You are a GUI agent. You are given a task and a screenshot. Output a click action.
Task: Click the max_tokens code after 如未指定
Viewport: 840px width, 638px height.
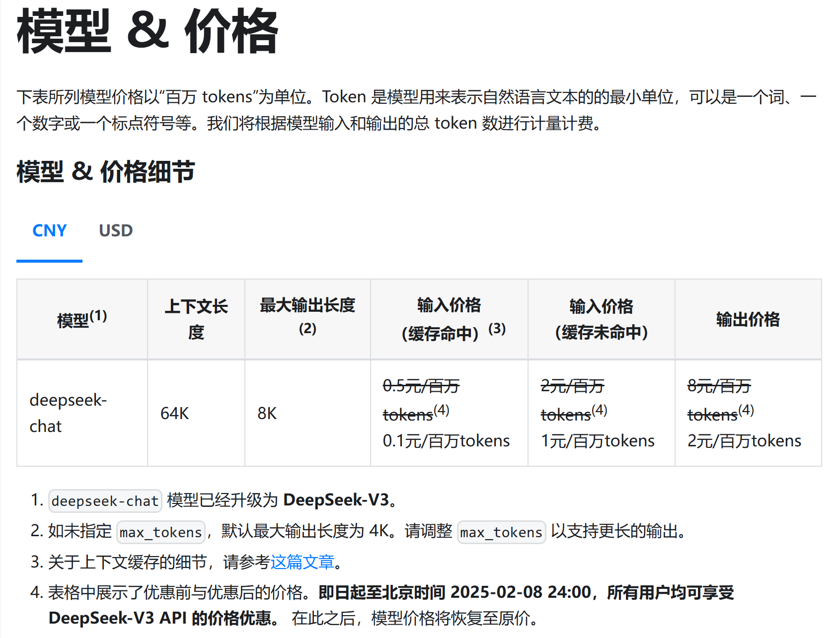coord(161,532)
